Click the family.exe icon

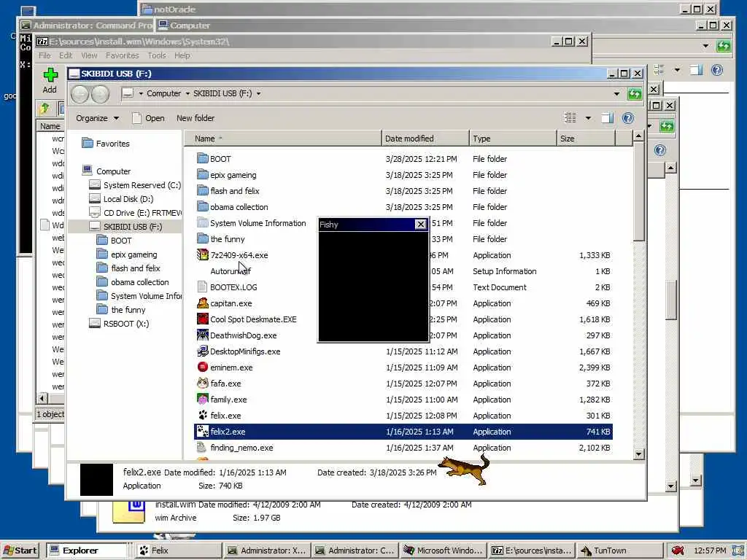(x=203, y=400)
